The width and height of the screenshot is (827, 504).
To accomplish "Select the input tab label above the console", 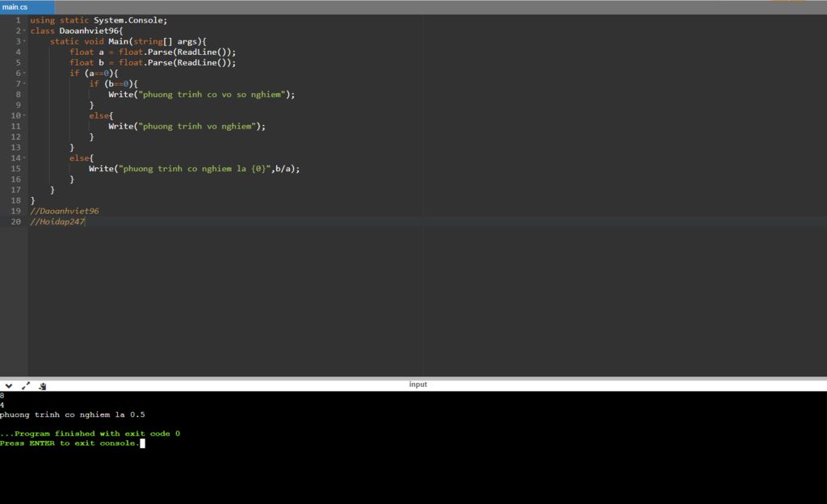I will click(418, 384).
